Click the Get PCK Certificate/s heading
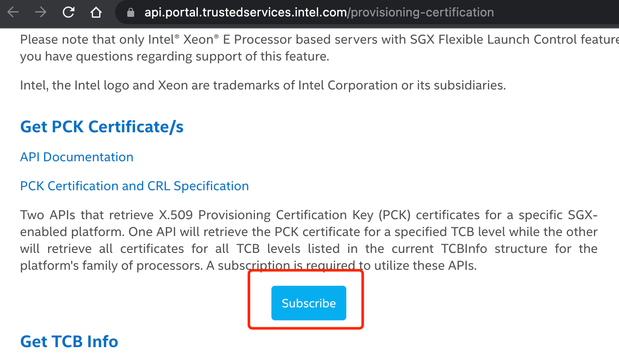619x364 pixels. [102, 127]
